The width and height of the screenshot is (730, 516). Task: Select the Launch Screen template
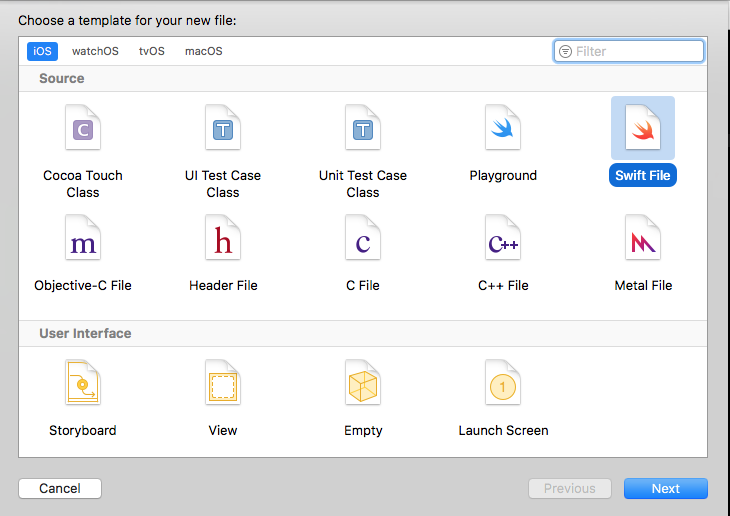pos(503,384)
